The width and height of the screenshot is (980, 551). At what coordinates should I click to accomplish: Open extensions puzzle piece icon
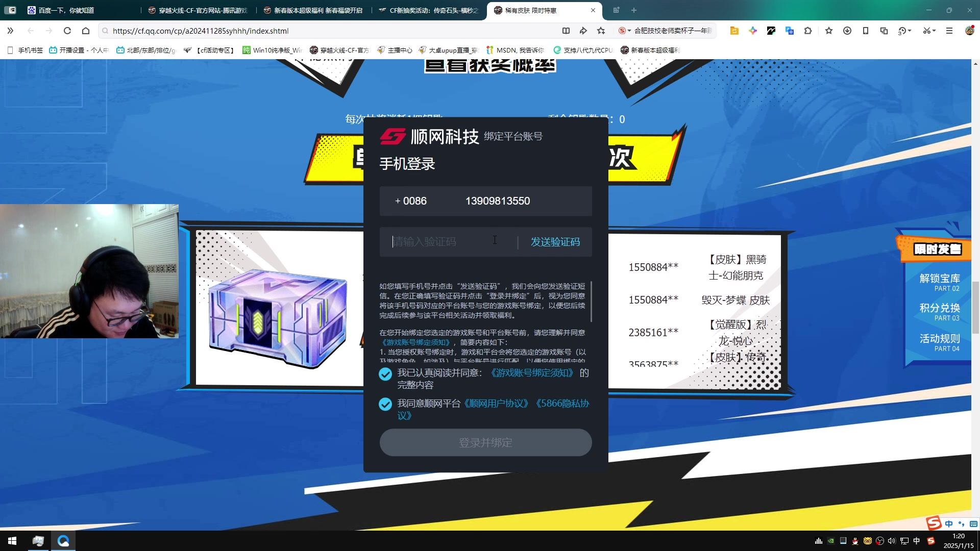808,31
